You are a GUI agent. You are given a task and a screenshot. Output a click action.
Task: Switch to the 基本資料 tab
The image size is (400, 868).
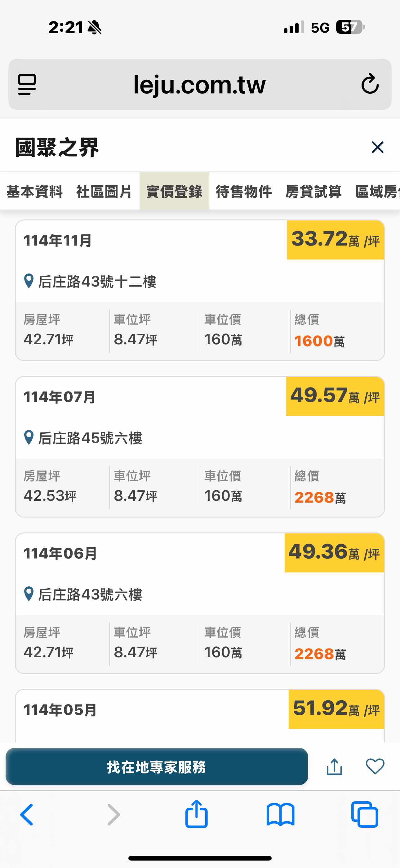35,192
